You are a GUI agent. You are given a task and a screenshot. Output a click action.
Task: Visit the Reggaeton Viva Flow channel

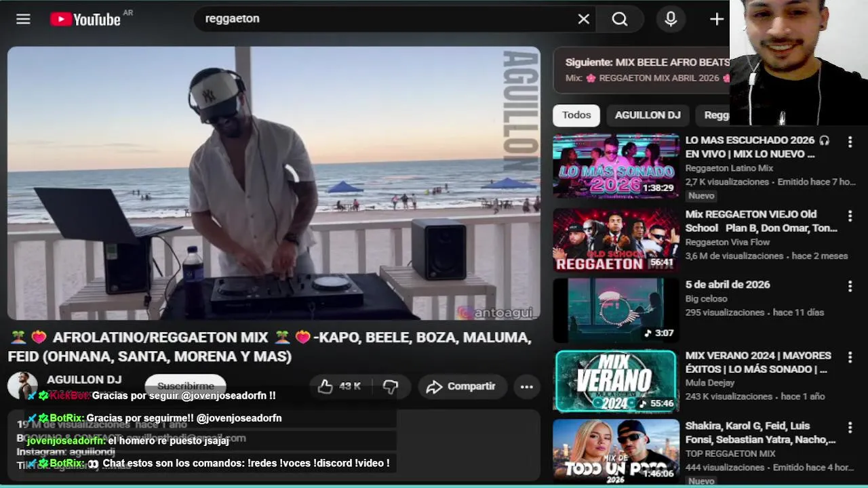click(x=728, y=242)
